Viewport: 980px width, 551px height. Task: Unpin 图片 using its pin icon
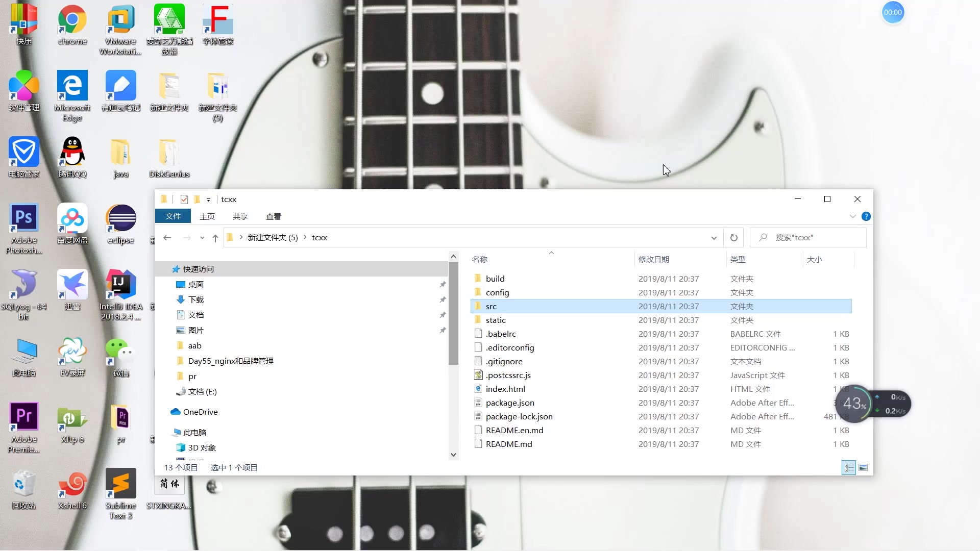pos(443,330)
